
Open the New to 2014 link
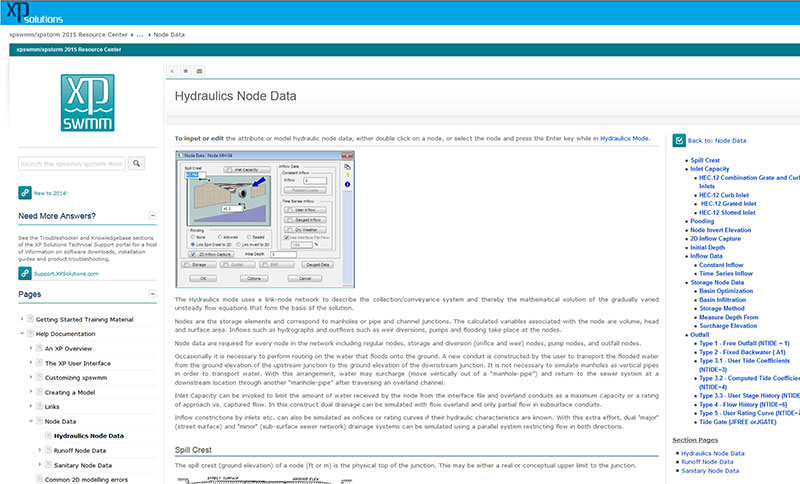coord(51,193)
